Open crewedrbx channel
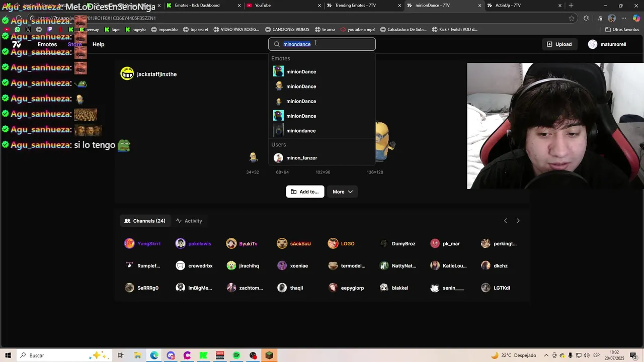 (x=194, y=266)
